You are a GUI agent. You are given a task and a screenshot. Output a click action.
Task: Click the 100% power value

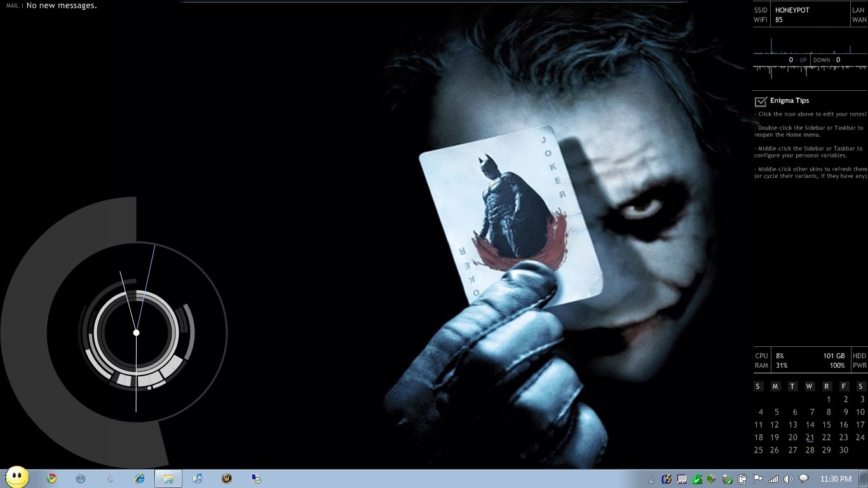coord(837,365)
